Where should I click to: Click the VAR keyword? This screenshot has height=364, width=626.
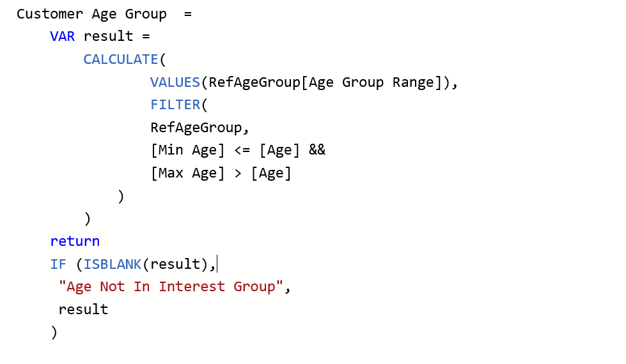tap(62, 36)
